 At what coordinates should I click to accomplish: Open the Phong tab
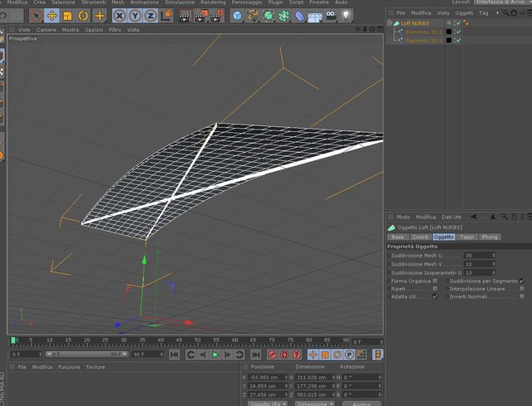click(x=490, y=237)
